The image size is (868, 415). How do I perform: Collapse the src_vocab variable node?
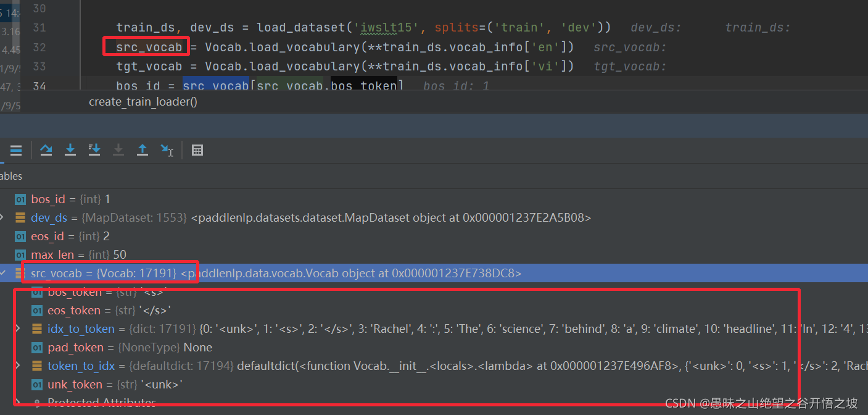coord(2,273)
